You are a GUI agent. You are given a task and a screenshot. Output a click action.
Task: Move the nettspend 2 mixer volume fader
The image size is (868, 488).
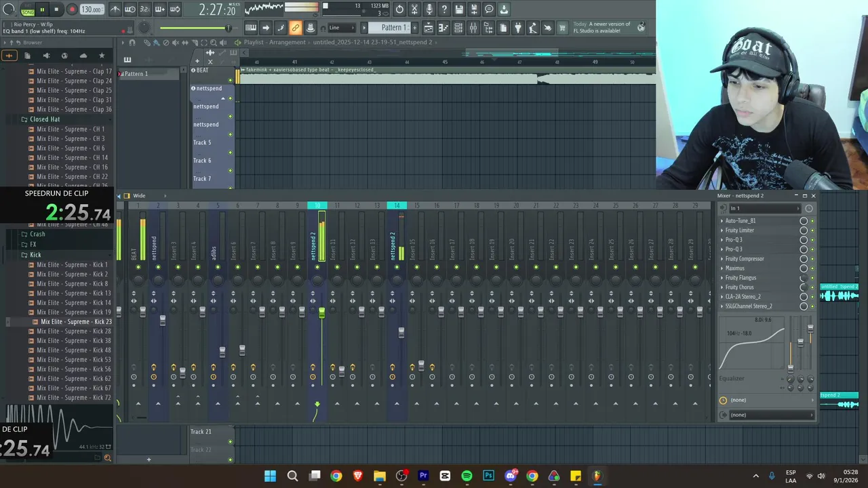tap(321, 312)
